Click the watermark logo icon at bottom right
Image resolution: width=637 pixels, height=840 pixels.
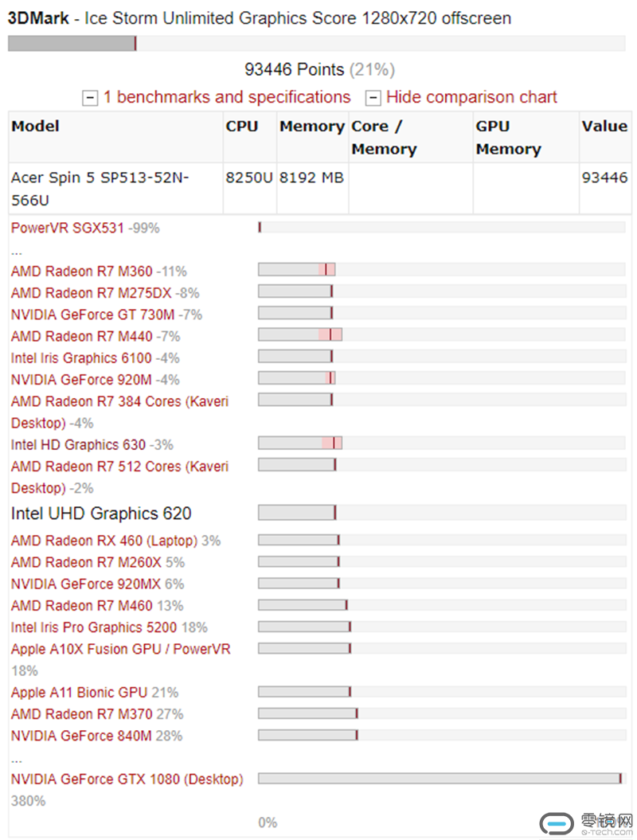coord(557,822)
